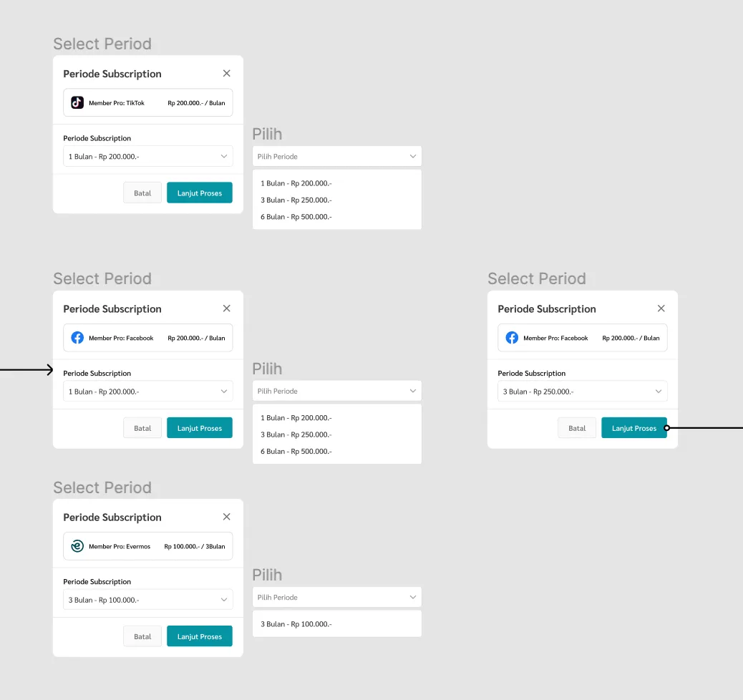Click Batal in the Evermos card

coord(142,636)
